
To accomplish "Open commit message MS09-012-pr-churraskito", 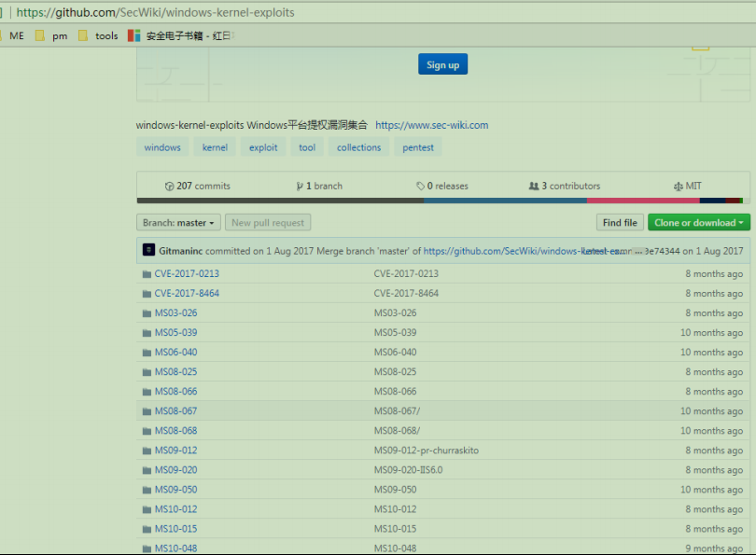I will (427, 451).
